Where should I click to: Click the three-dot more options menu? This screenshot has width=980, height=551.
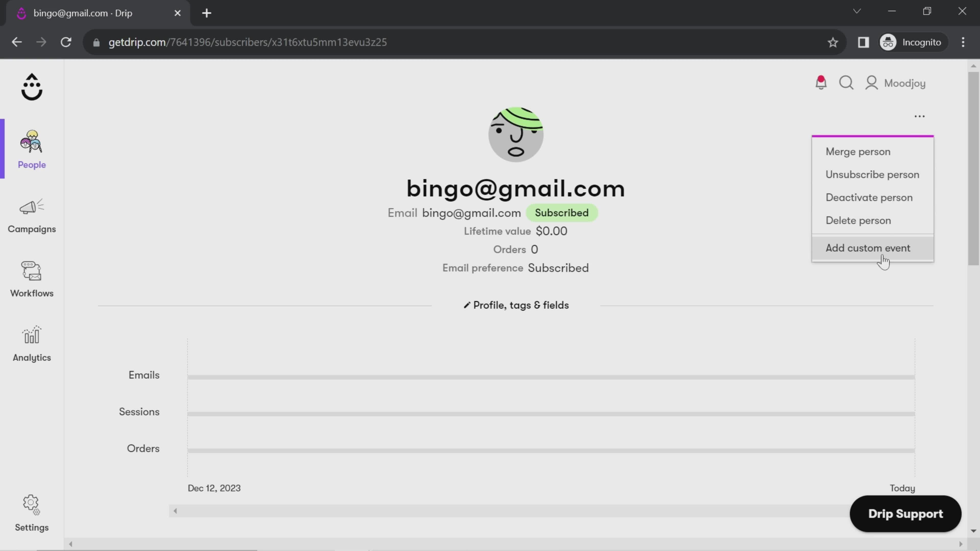[920, 116]
